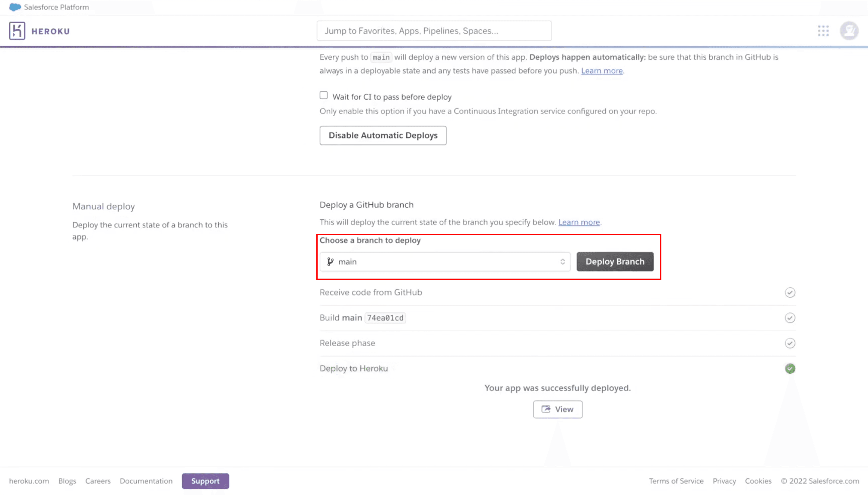The image size is (868, 495).
Task: Click the grid/apps icon top right
Action: tap(823, 30)
